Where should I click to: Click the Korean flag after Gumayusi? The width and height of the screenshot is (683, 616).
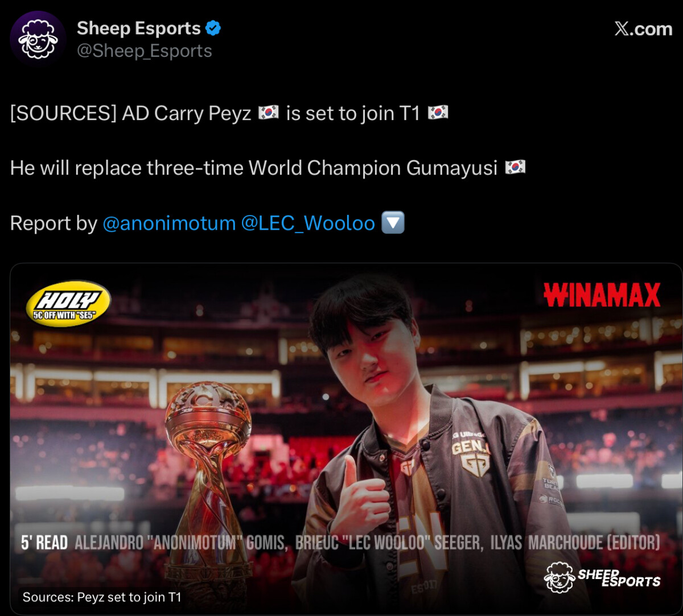(x=515, y=167)
